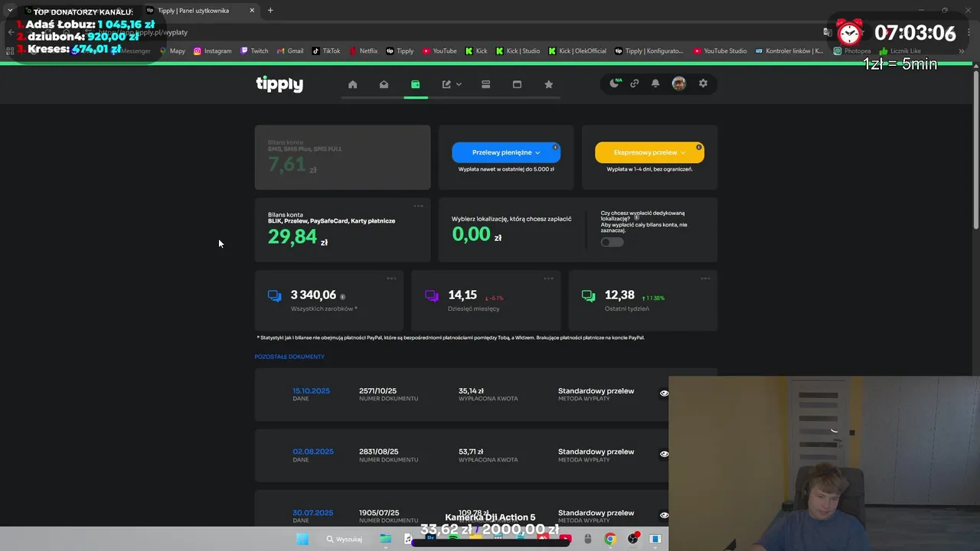Open three-dot menu on Dziesięć miesięcy card
This screenshot has width=980, height=551.
point(548,279)
